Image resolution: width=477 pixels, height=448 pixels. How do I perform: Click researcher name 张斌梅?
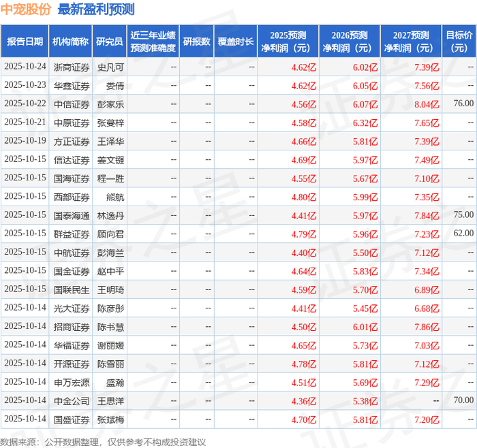110,419
